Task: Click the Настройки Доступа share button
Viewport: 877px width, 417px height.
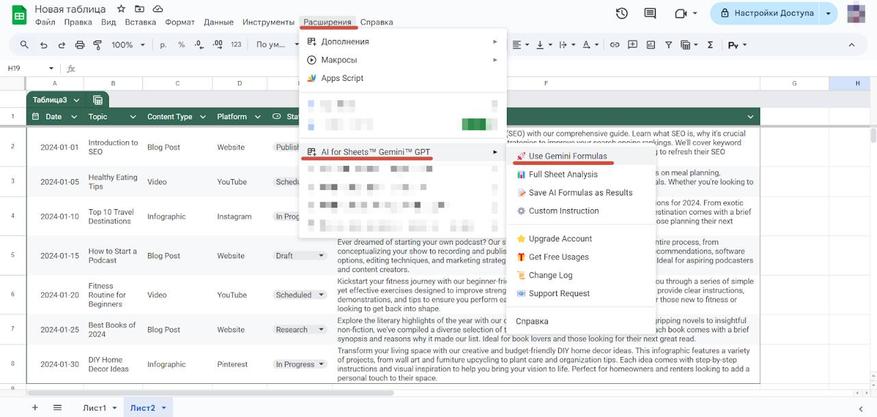Action: pos(766,13)
